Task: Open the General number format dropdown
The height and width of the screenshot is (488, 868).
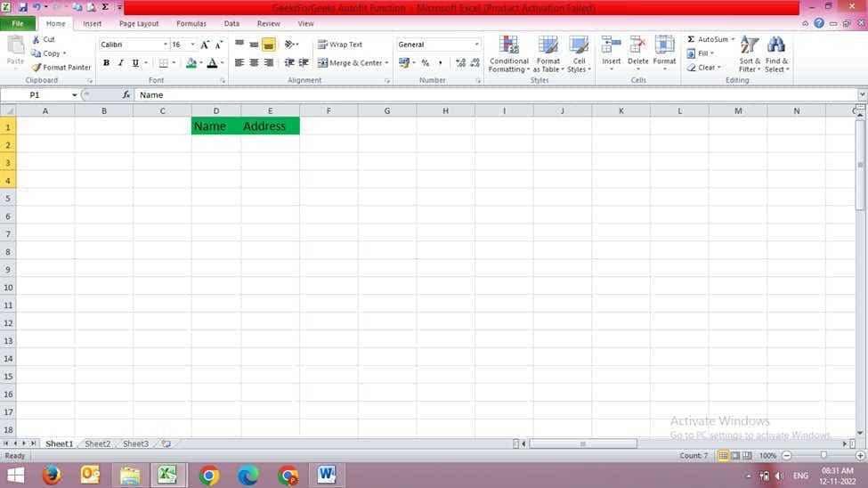Action: pyautogui.click(x=476, y=45)
